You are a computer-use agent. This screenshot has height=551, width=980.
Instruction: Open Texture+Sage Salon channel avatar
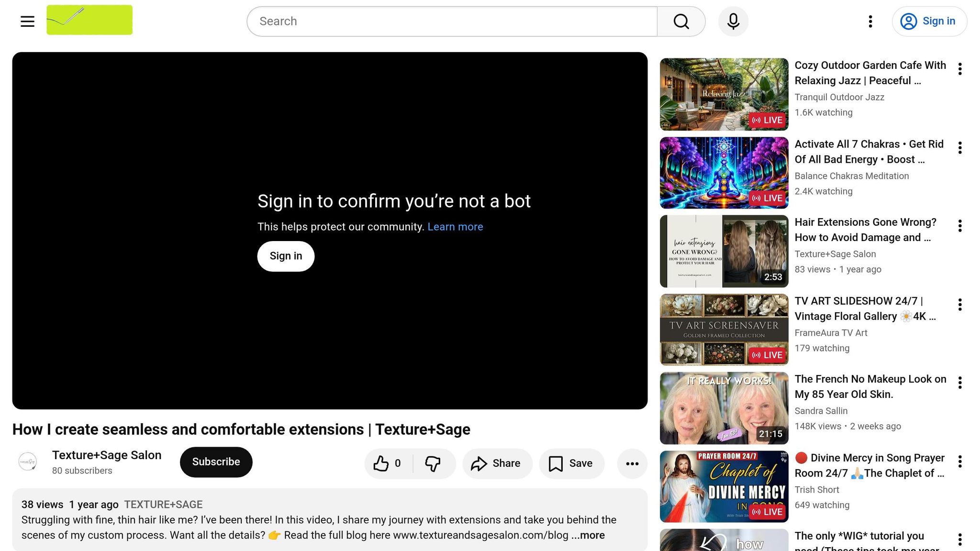point(28,462)
